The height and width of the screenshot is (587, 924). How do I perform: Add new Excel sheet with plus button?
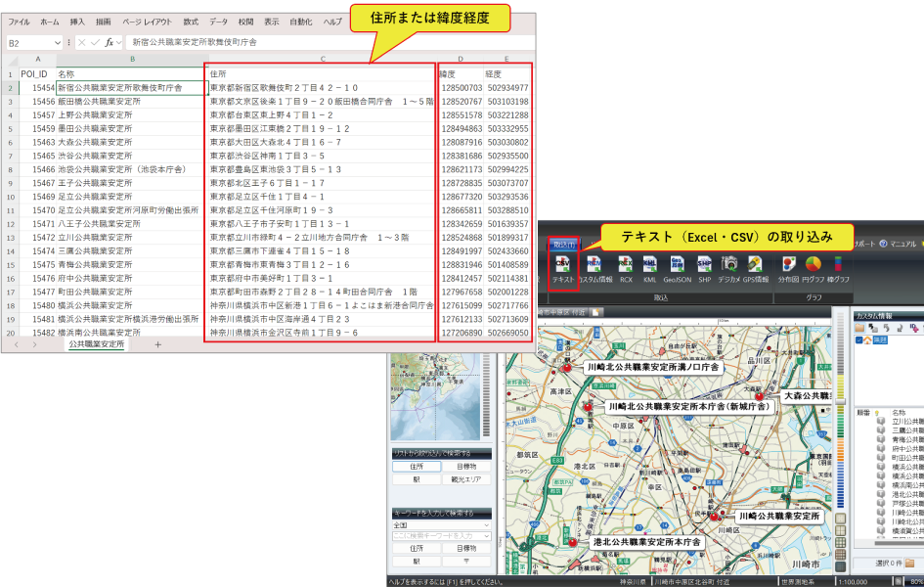click(158, 344)
